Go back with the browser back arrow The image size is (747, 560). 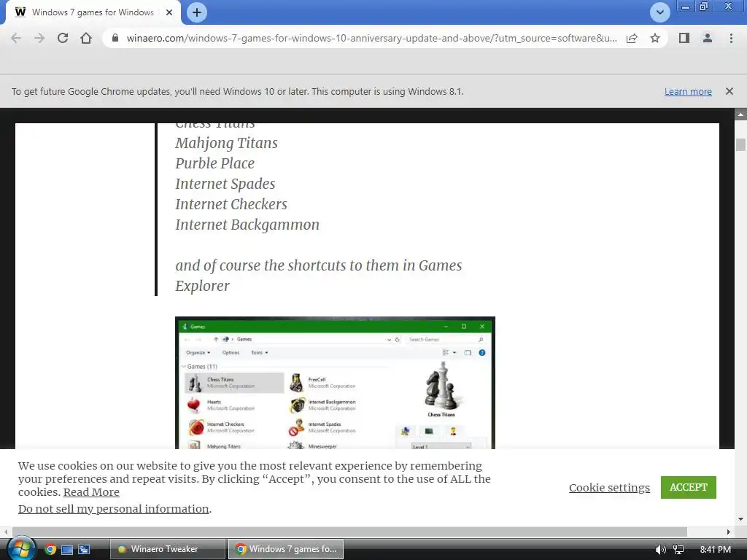point(16,39)
